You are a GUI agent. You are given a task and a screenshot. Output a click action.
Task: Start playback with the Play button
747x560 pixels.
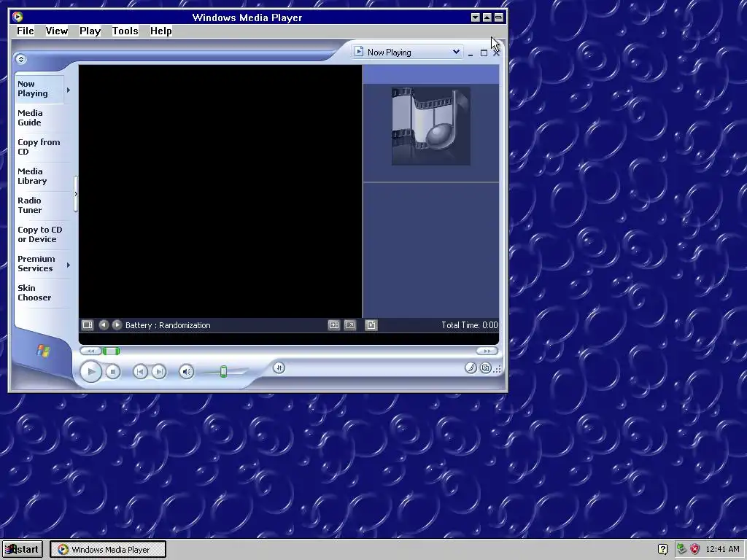(x=90, y=371)
